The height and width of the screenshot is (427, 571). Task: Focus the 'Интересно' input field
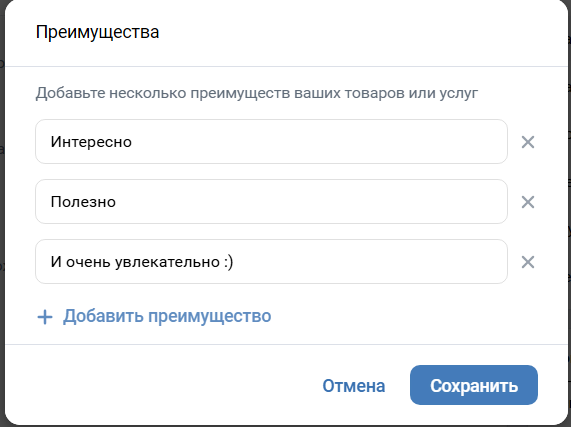[x=271, y=142]
